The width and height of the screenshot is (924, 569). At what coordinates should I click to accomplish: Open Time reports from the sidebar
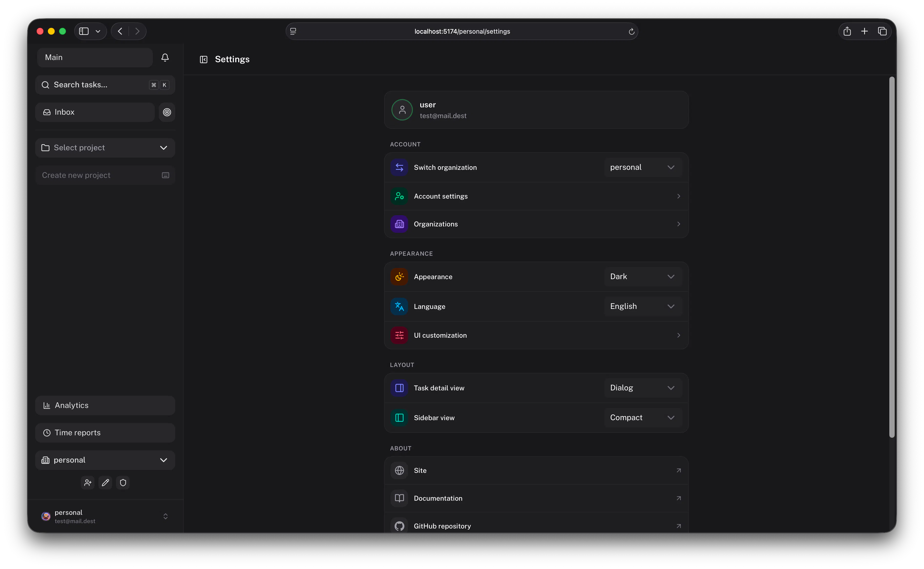tap(105, 433)
